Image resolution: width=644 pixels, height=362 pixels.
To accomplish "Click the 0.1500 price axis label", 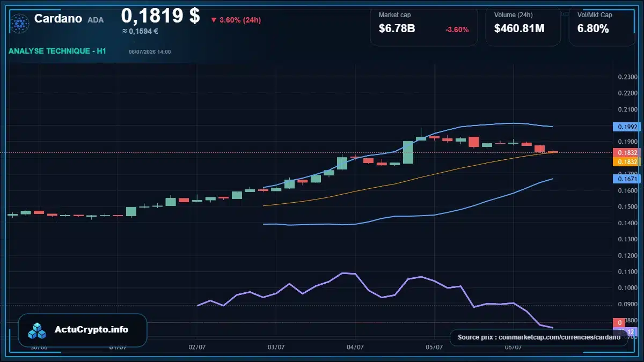I will click(627, 207).
